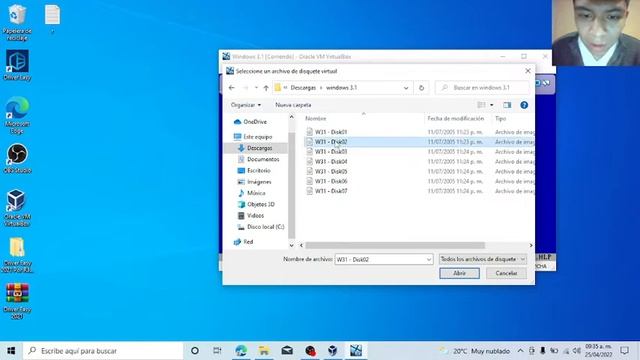Click Descargas in the address breadcrumb

(303, 88)
